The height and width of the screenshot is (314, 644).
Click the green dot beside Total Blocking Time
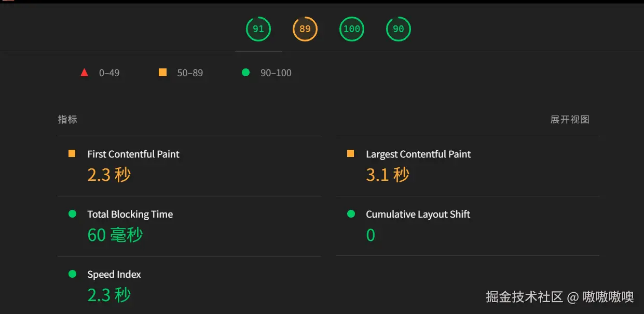[72, 214]
